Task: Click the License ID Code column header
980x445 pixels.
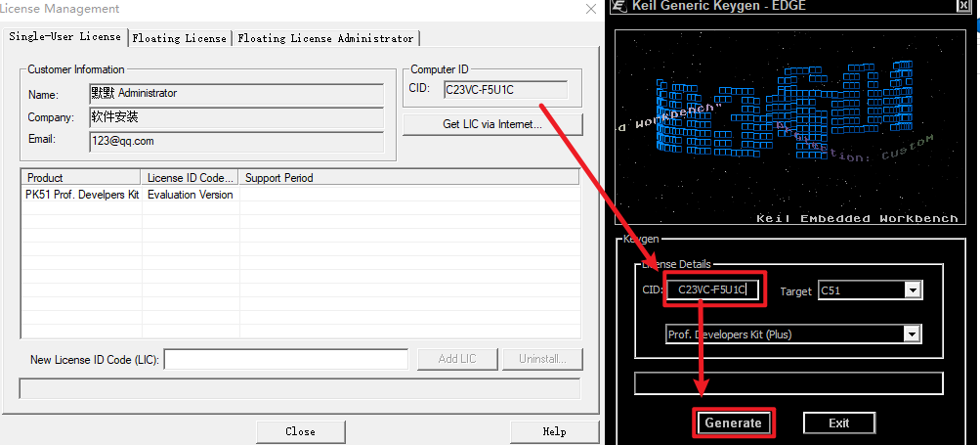Action: (x=191, y=178)
